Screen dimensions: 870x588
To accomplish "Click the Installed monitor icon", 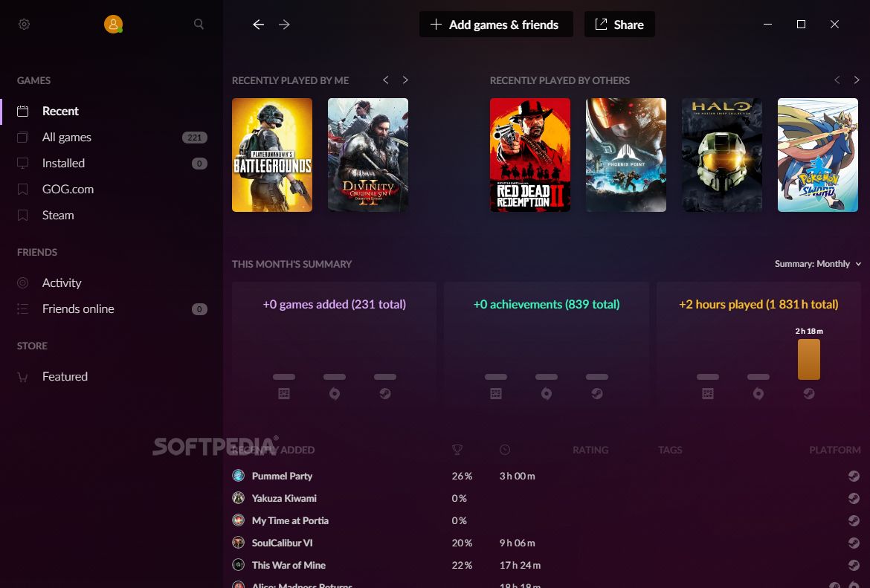I will (x=23, y=163).
